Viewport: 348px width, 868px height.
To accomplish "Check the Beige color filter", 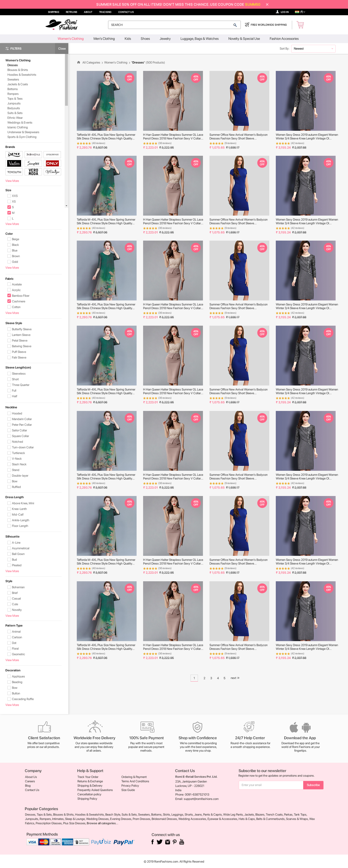I will [x=9, y=239].
